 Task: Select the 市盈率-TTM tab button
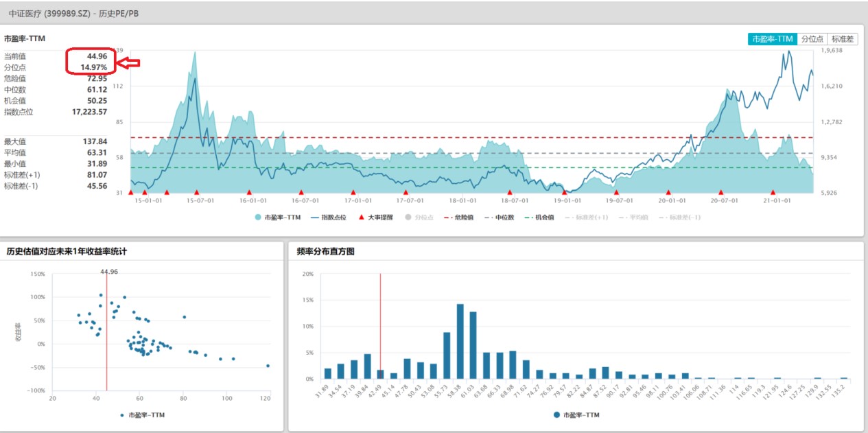tap(773, 39)
